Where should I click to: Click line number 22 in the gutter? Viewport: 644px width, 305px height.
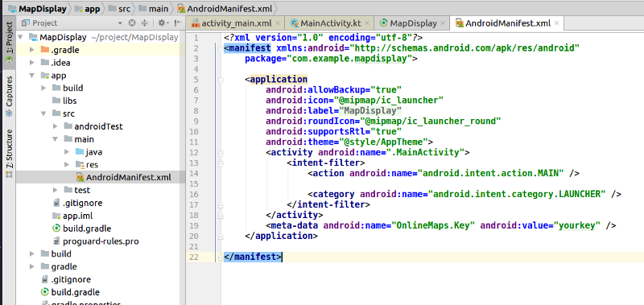[x=194, y=257]
